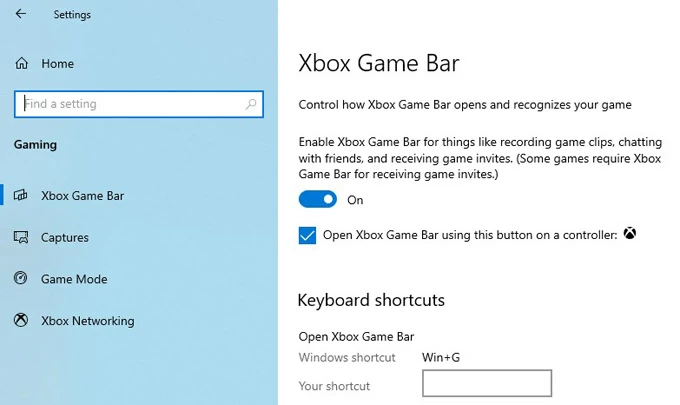Click the Settings window title
680x405 pixels.
point(72,15)
